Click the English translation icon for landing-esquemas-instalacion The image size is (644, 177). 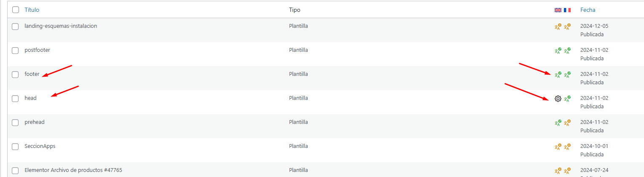[558, 27]
